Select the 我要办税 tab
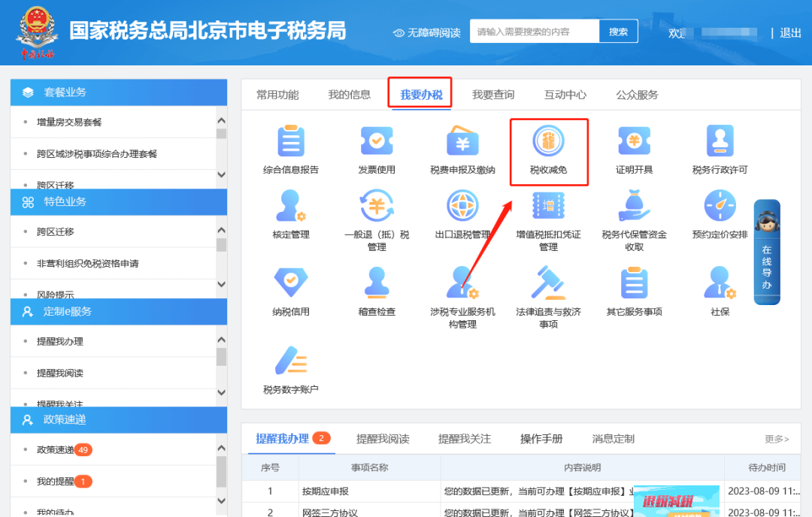The width and height of the screenshot is (812, 517). (x=421, y=95)
